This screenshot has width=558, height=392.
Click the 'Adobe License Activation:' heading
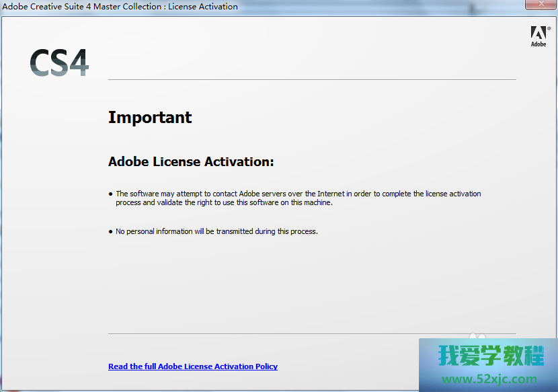click(191, 162)
